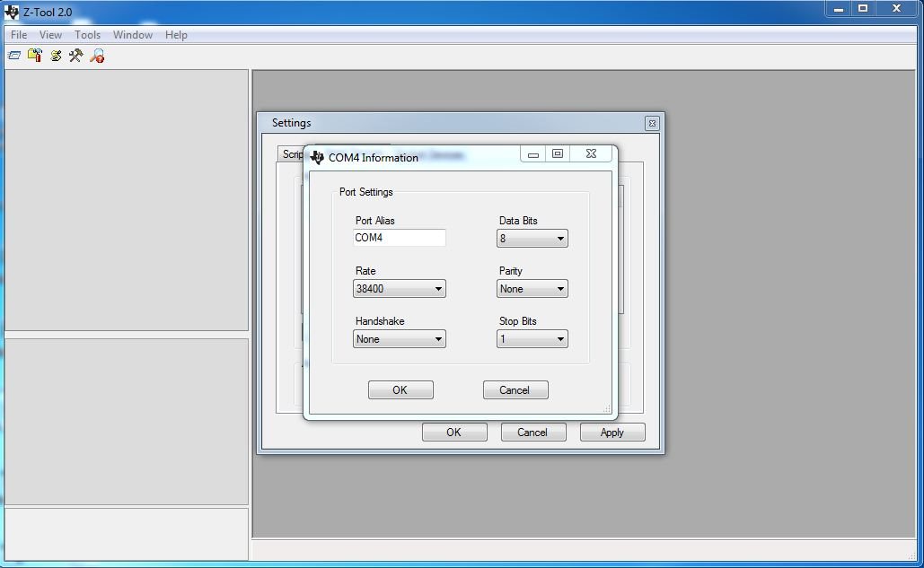The width and height of the screenshot is (924, 568).
Task: Minimize the COM4 Information dialog
Action: click(532, 153)
